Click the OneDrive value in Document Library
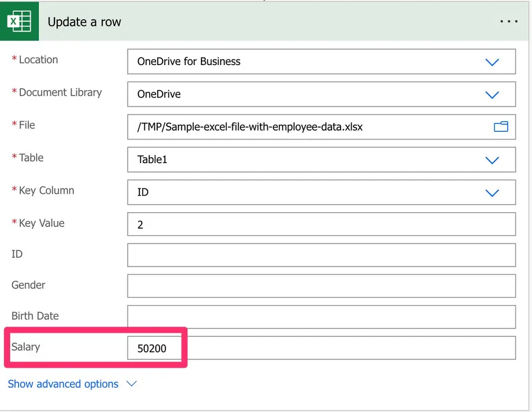This screenshot has width=532, height=412. [159, 95]
